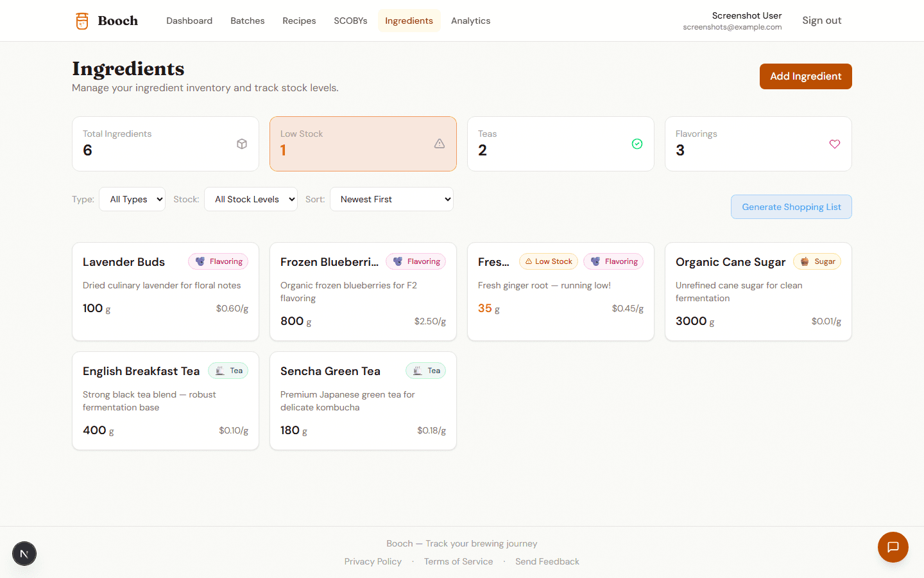Screen dimensions: 924x578
Task: Click the sugar icon on Organic Cane Sugar badge
Action: (805, 261)
